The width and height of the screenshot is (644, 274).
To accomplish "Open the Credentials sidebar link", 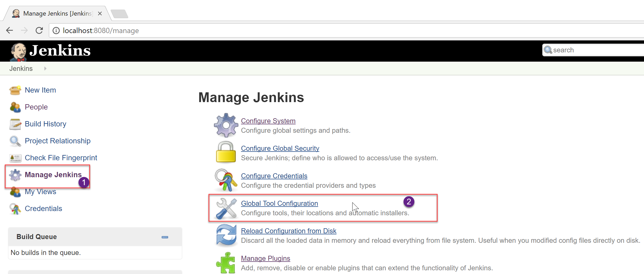I will tap(43, 209).
